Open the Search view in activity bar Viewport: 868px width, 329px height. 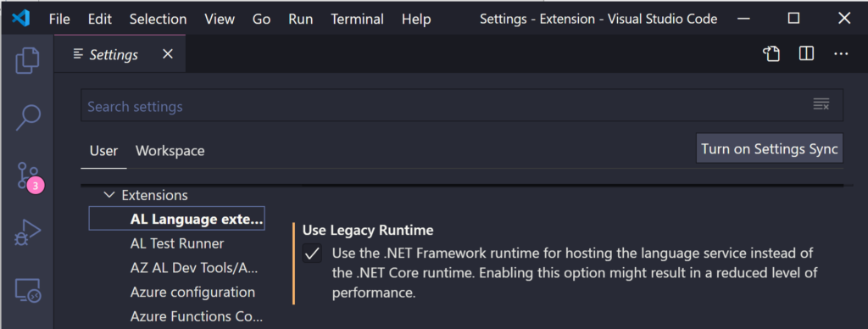pyautogui.click(x=28, y=117)
